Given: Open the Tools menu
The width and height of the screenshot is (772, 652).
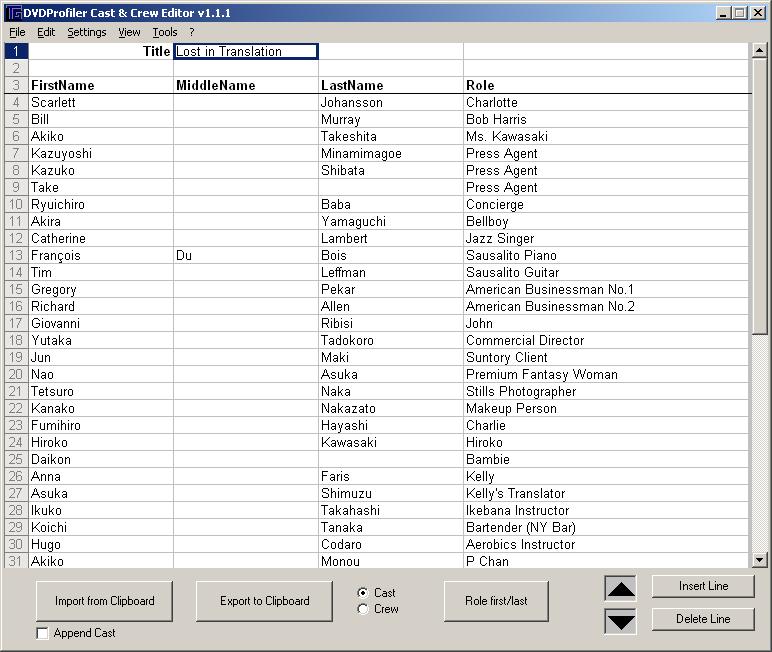Looking at the screenshot, I should (x=164, y=33).
